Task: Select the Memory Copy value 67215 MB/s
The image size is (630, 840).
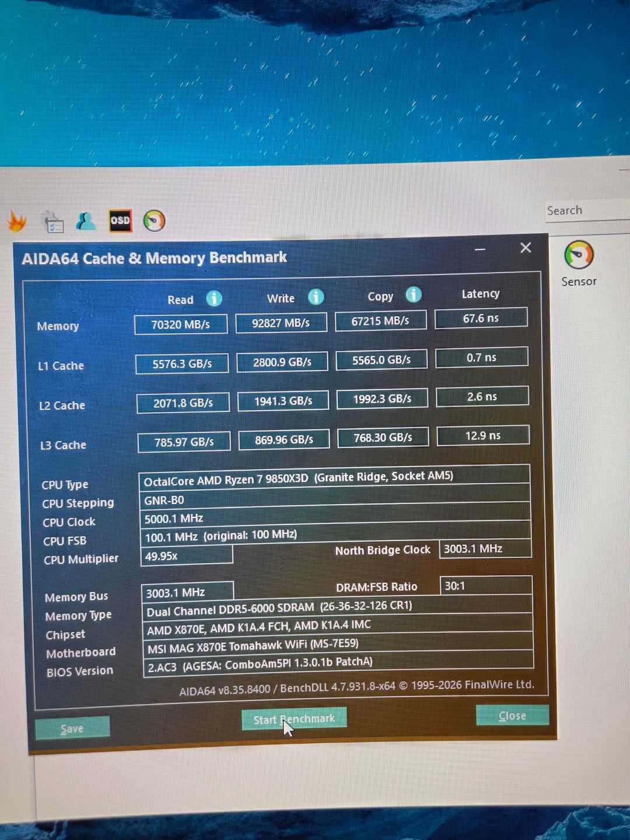Action: 380,321
